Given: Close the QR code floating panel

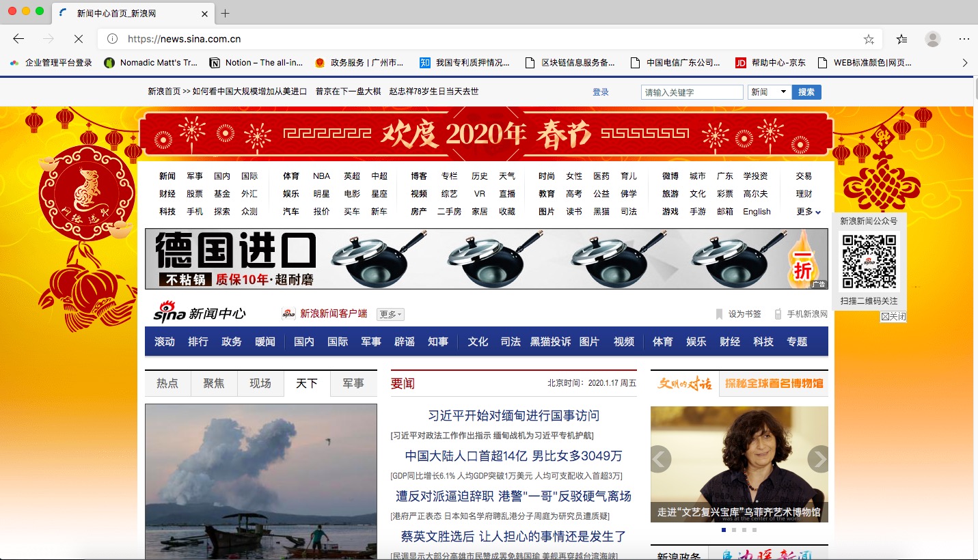Looking at the screenshot, I should click(893, 316).
